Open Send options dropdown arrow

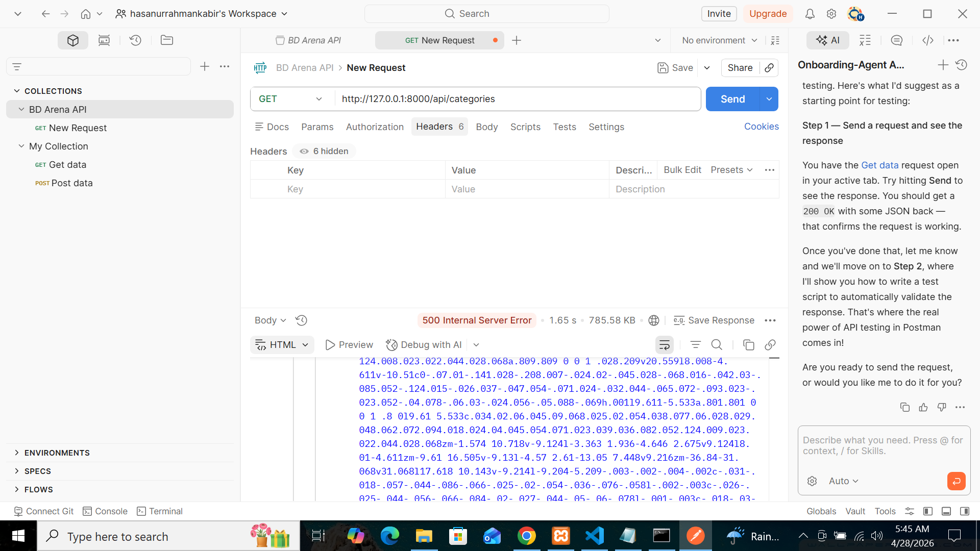tap(769, 99)
